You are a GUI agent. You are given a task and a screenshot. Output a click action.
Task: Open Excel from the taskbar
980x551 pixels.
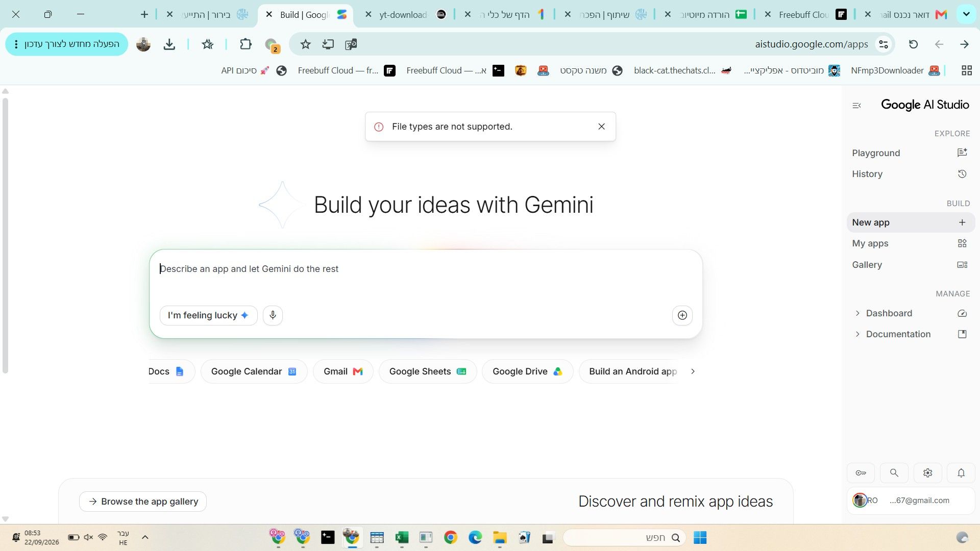(402, 538)
